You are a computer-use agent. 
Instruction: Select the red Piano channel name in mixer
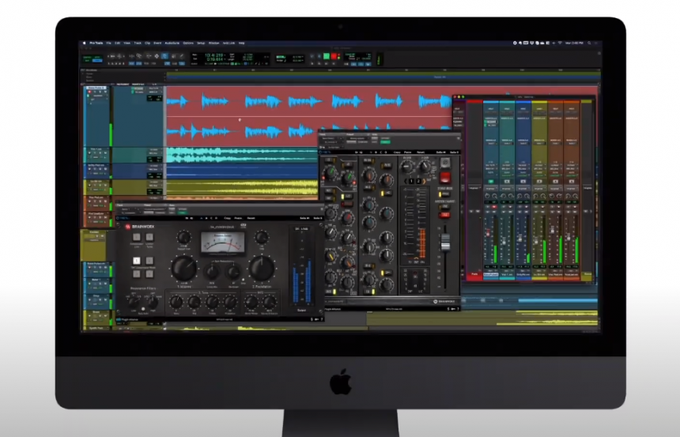click(474, 274)
